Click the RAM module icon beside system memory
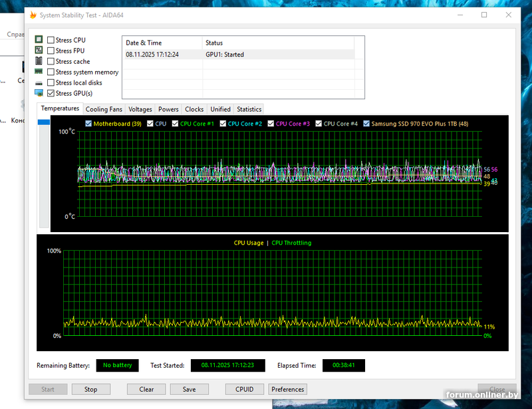532x409 pixels. [x=39, y=72]
